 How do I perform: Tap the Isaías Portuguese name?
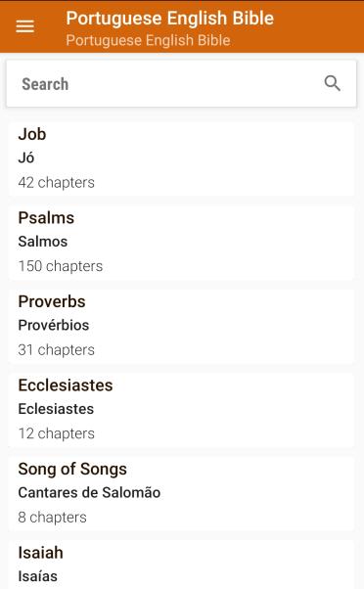pos(37,576)
